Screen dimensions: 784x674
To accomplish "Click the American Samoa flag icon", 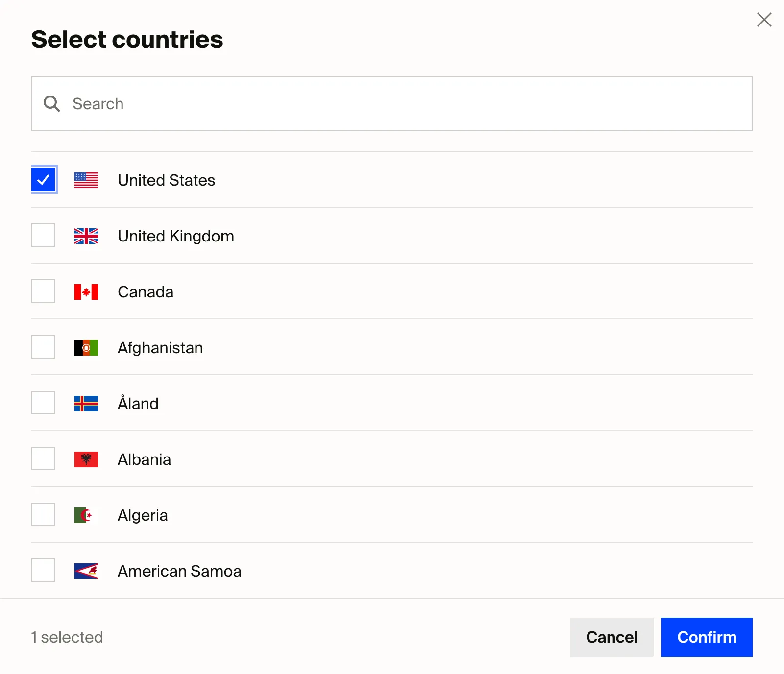I will tap(86, 571).
